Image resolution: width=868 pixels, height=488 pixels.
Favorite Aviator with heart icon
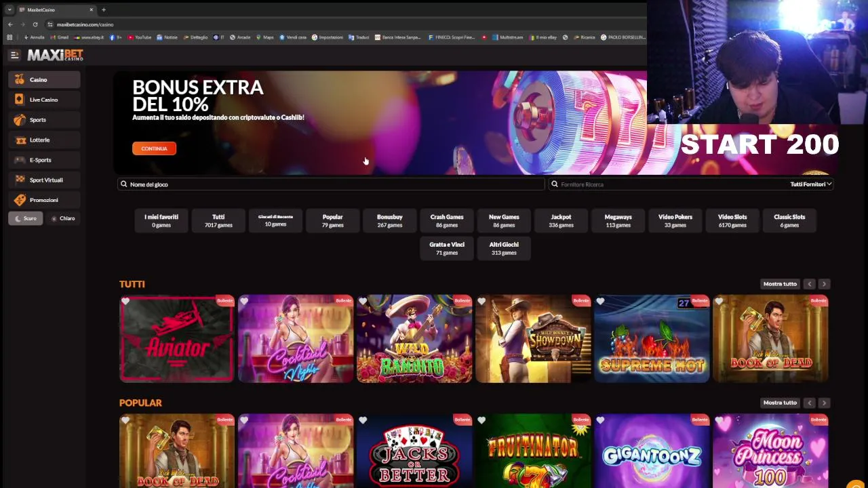[x=125, y=302]
